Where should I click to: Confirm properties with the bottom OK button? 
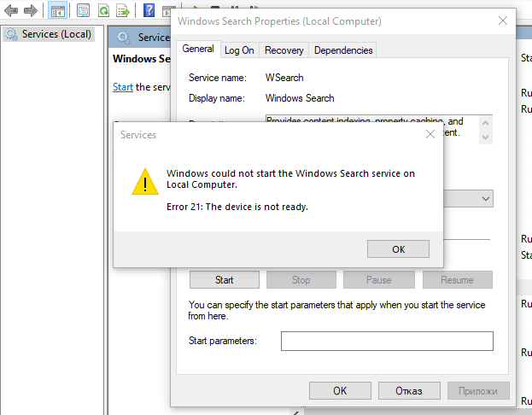[x=340, y=390]
